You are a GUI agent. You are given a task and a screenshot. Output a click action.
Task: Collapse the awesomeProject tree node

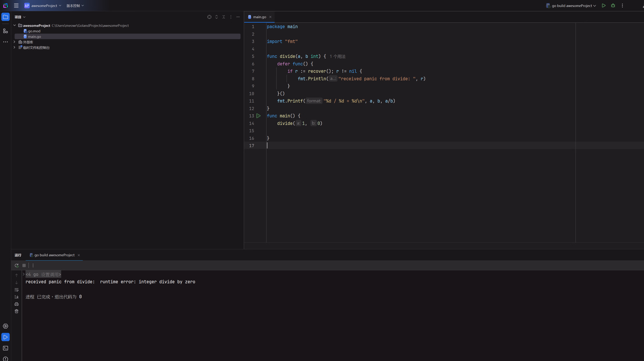(15, 26)
